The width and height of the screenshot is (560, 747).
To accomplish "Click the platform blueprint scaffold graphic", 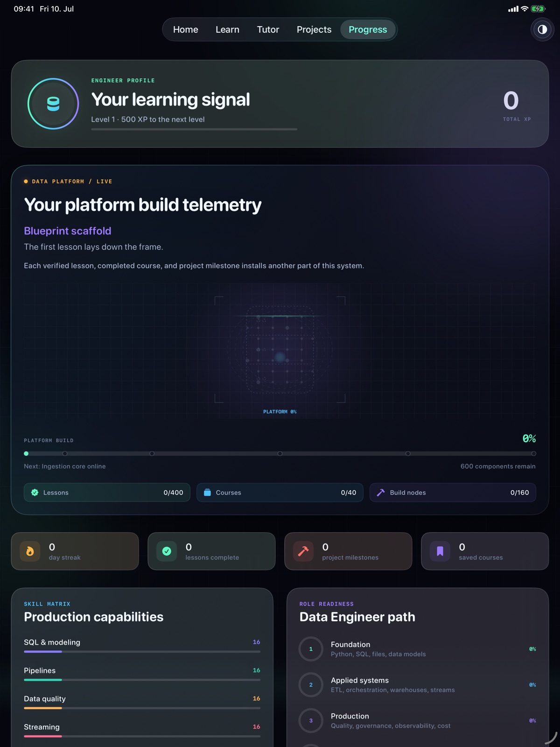I will [280, 350].
